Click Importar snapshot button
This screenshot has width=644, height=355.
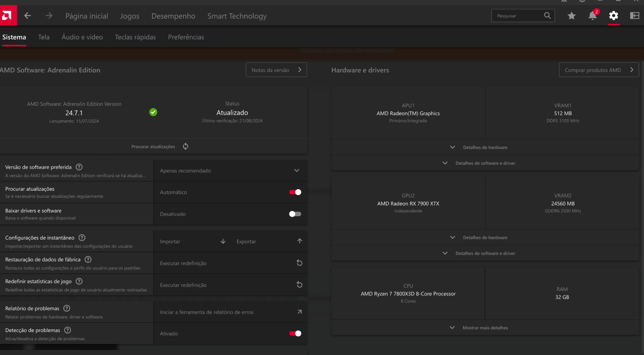click(192, 241)
